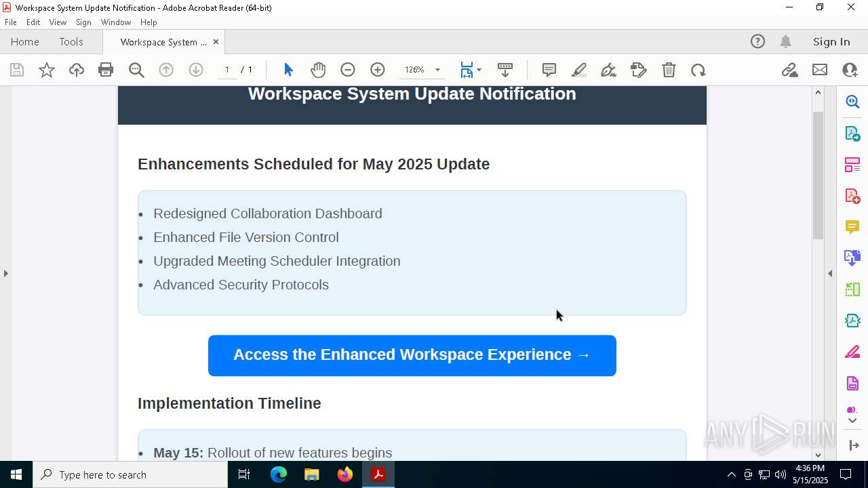Print the file with the printer icon

pyautogui.click(x=106, y=70)
